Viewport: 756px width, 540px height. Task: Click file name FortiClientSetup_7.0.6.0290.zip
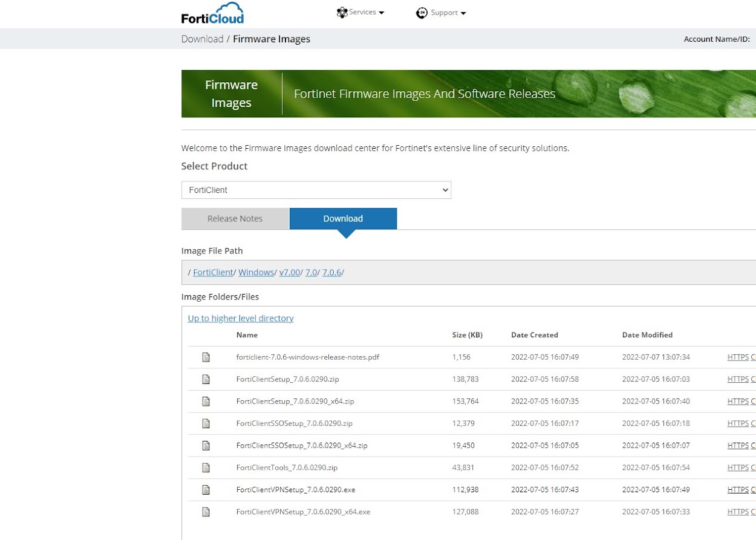(287, 379)
